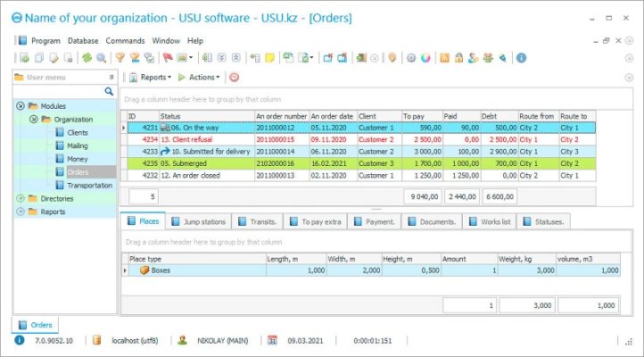The height and width of the screenshot is (357, 644).
Task: Collapse the Modules tree node
Action: pos(21,106)
